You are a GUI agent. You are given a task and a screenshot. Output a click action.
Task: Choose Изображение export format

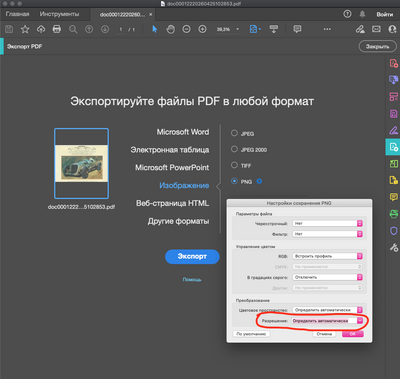pos(184,186)
